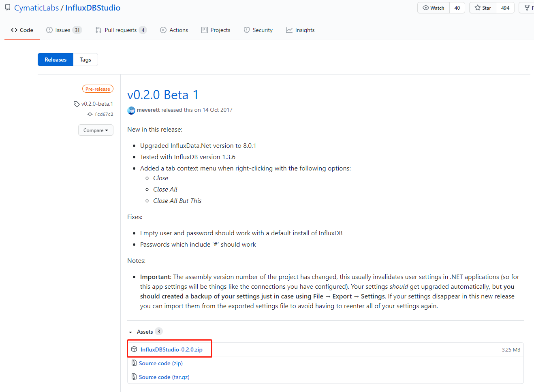Click the tag icon next to v0.2.0-beta.1
This screenshot has width=534, height=392.
pyautogui.click(x=77, y=104)
